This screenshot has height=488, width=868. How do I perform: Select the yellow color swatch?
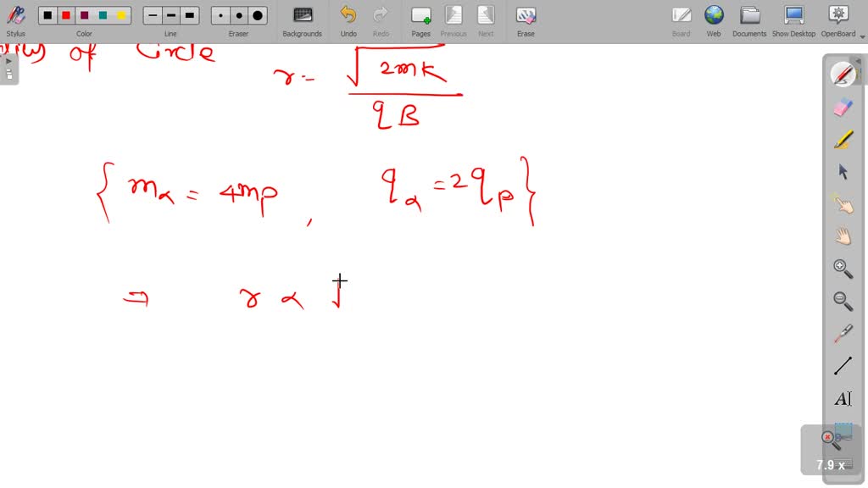point(120,15)
